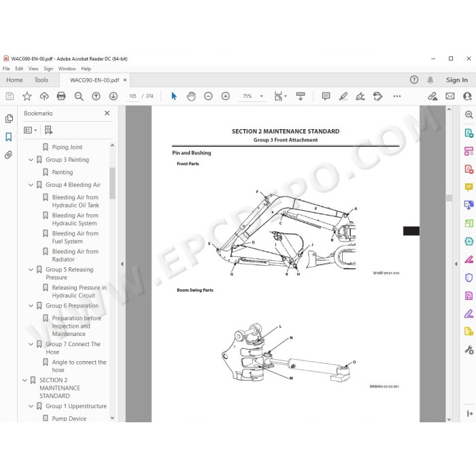Viewport: 476px width, 476px height.
Task: Open the attachments paperclip panel
Action: [x=8, y=155]
